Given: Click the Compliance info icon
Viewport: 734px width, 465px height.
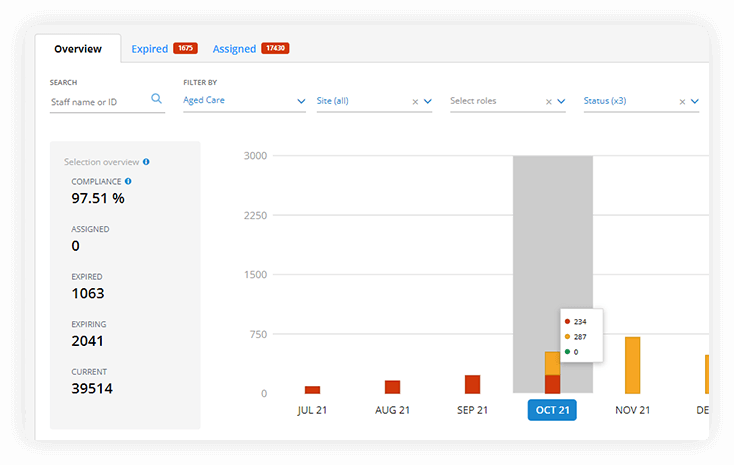Looking at the screenshot, I should coord(128,181).
